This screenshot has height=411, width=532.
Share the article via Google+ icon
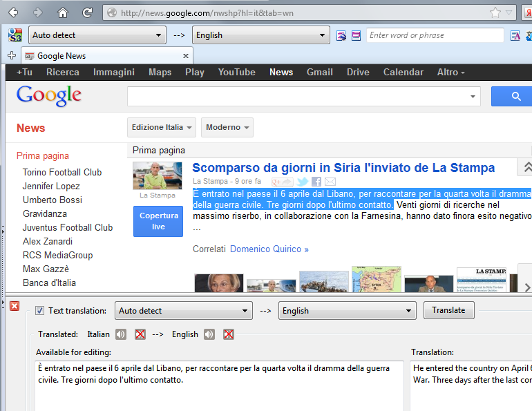[x=282, y=182]
